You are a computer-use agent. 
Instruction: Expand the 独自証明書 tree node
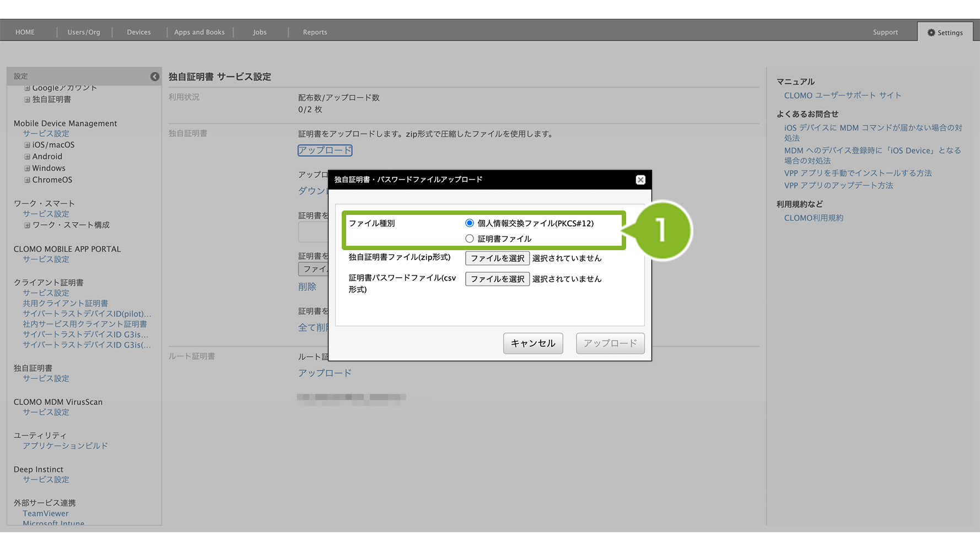(27, 100)
